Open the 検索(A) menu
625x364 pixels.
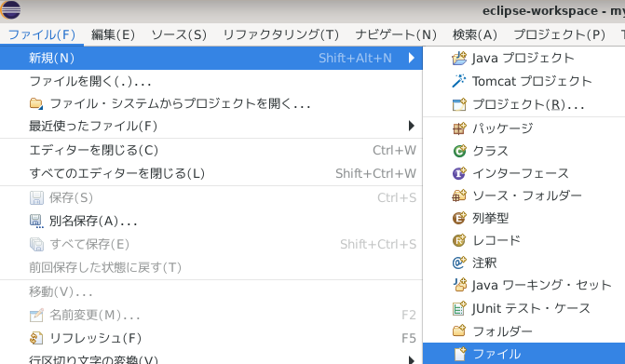[x=475, y=34]
